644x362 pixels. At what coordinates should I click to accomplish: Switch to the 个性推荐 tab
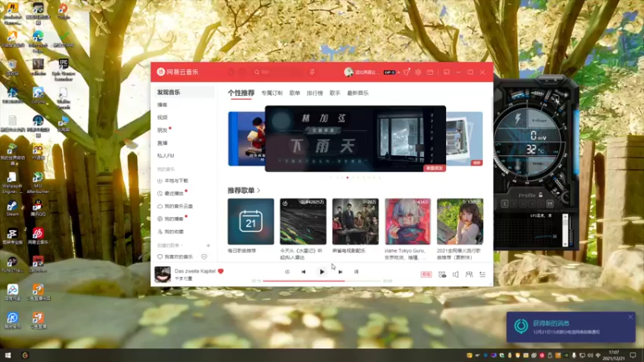click(241, 93)
